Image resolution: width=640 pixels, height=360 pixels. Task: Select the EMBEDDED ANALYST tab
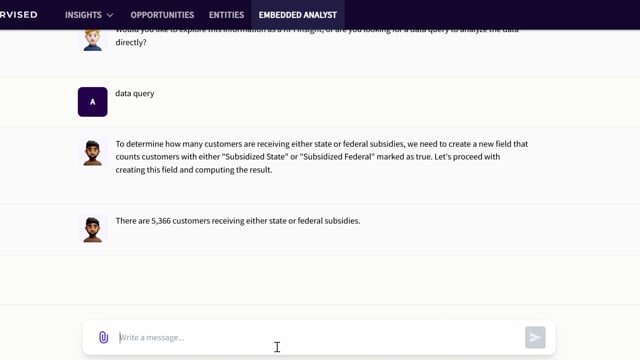(x=298, y=15)
